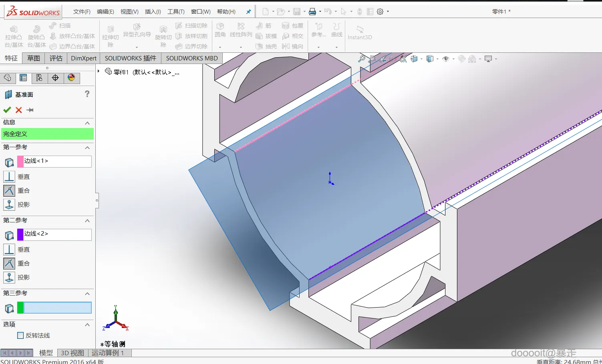This screenshot has width=602, height=364.
Task: Open the DimXpertManager crosshair tab icon
Action: [55, 78]
